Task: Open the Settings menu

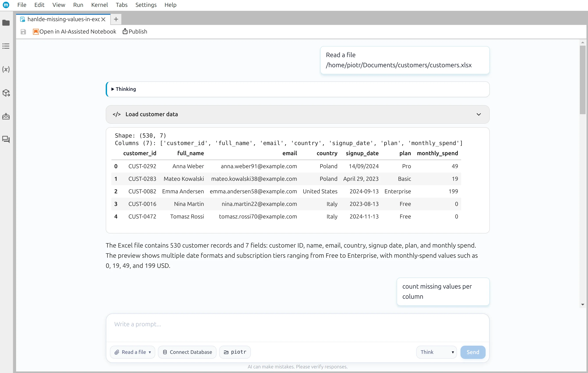Action: tap(146, 5)
